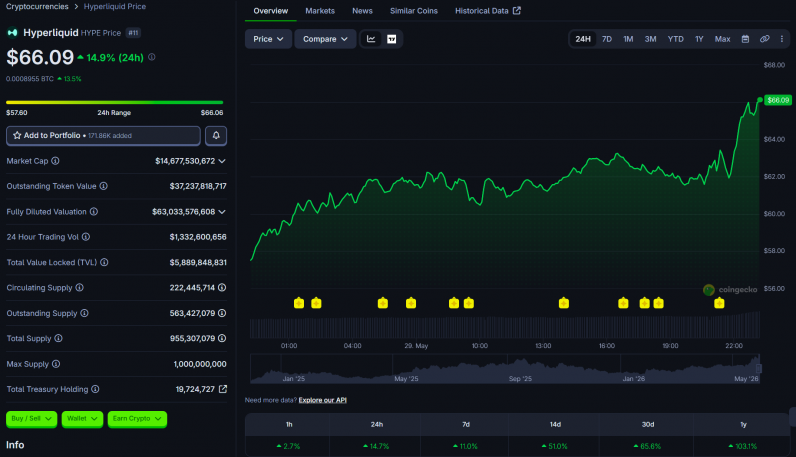
Task: Open the 24h change info icon
Action: pos(152,57)
